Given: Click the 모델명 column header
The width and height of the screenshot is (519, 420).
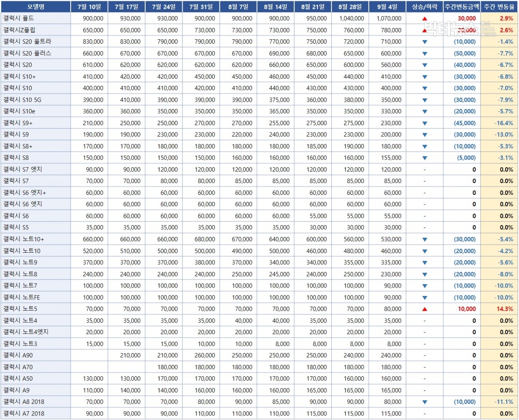Looking at the screenshot, I should point(36,6).
